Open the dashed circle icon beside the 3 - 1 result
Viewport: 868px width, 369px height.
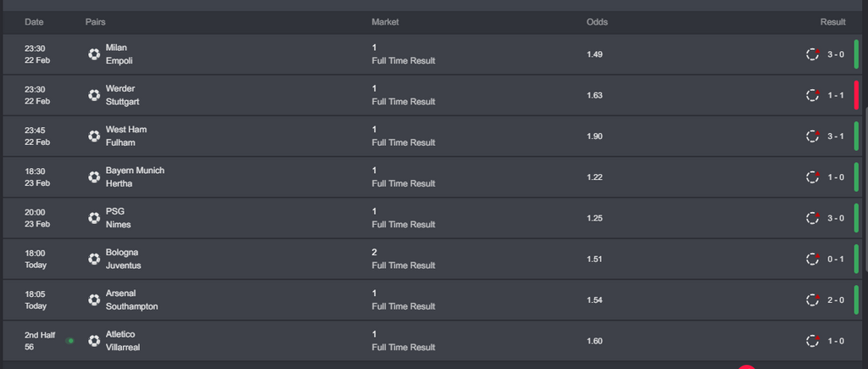(812, 136)
